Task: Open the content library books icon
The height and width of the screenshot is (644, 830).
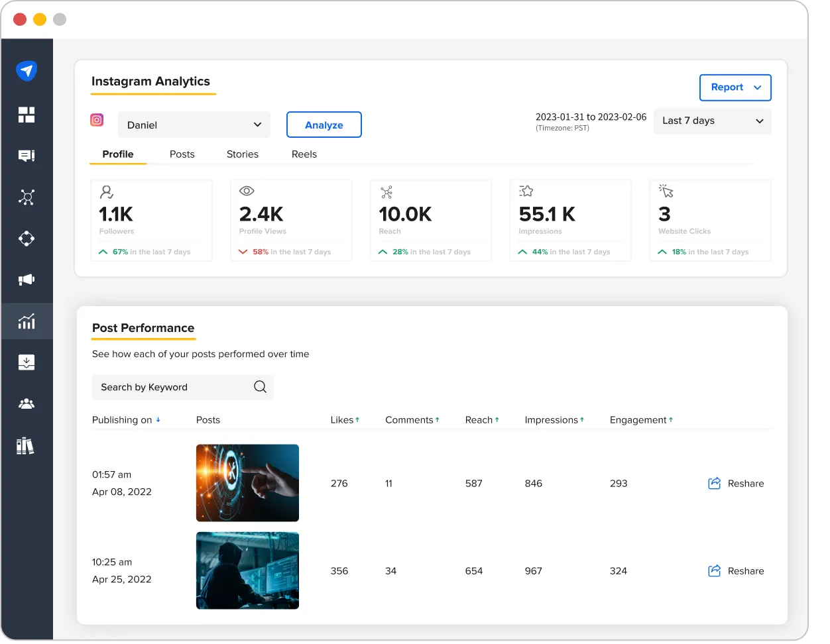Action: coord(27,445)
